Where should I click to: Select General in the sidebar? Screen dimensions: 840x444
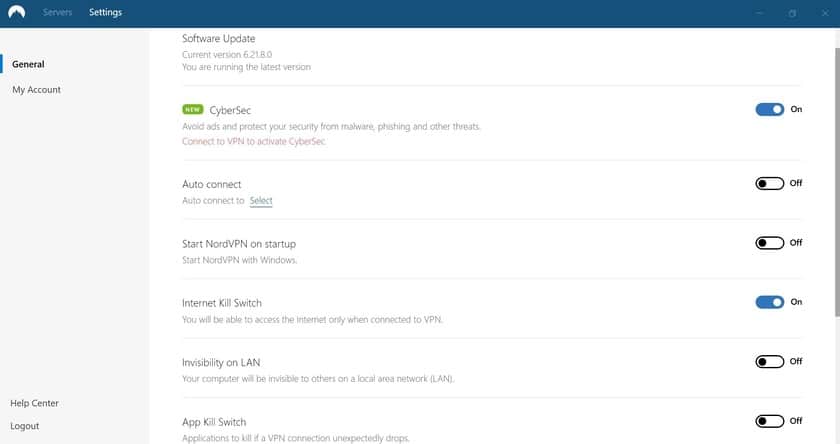coord(28,64)
